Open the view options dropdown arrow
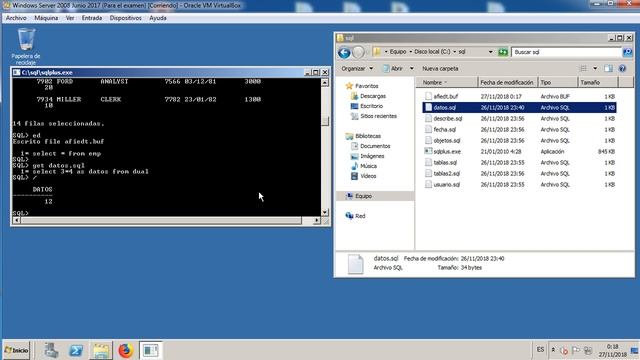The height and width of the screenshot is (360, 640). point(595,69)
